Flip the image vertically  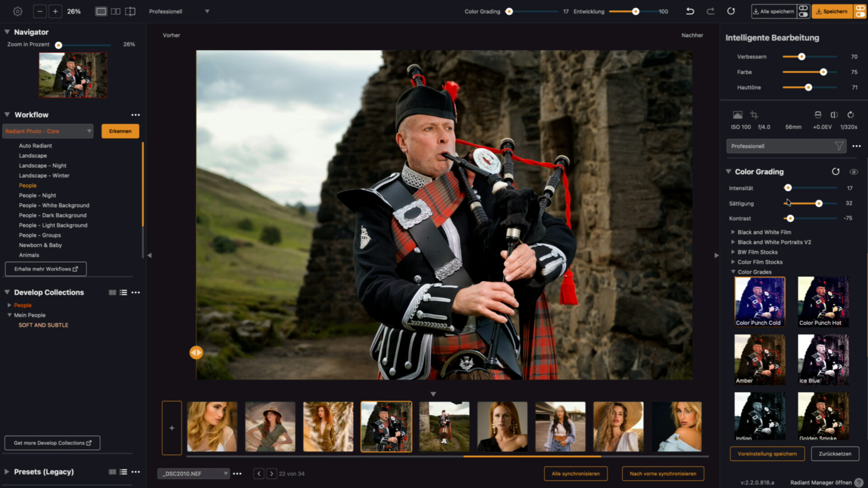point(818,115)
